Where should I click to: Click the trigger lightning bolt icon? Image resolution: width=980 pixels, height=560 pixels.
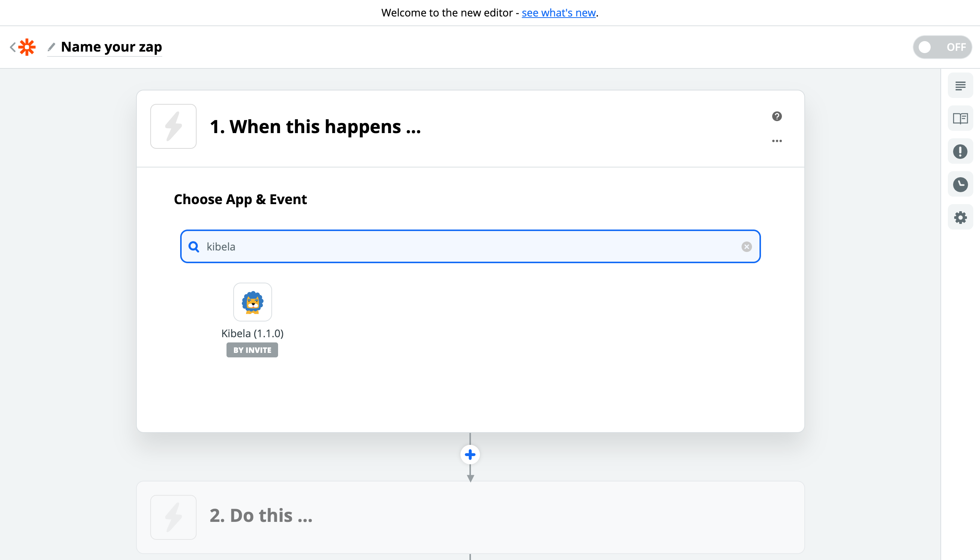tap(173, 126)
